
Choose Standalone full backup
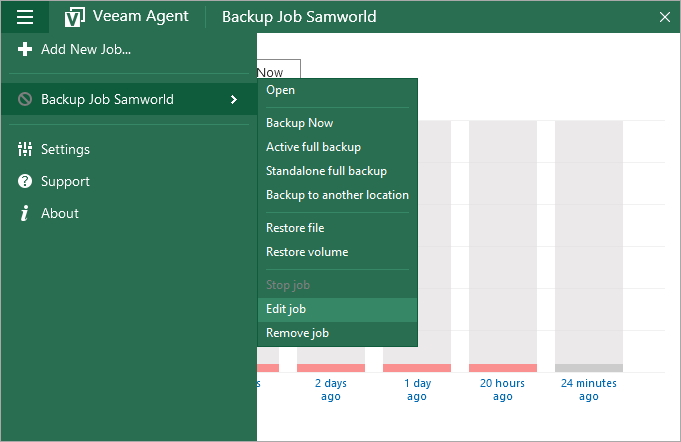[337, 171]
